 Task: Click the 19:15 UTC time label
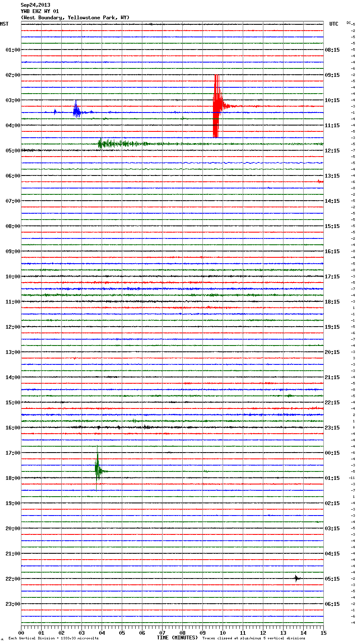[332, 327]
